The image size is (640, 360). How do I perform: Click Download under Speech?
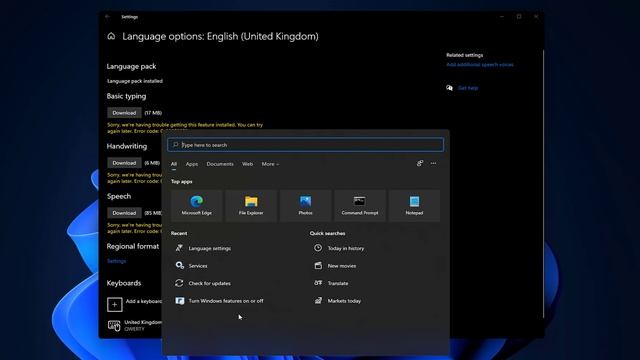tap(124, 213)
